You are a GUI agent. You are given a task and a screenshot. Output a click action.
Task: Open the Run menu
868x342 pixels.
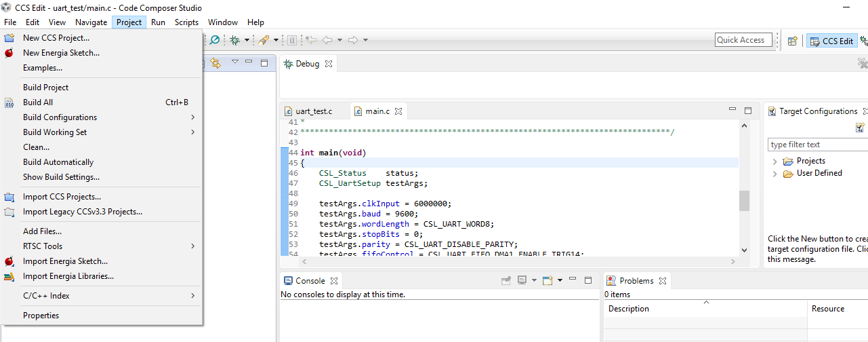tap(158, 22)
